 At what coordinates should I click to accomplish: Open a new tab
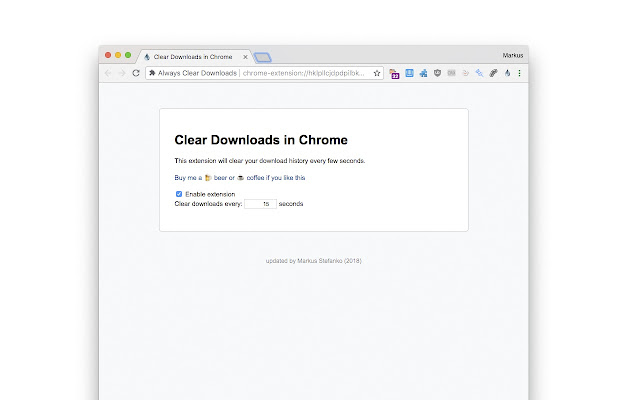(262, 58)
